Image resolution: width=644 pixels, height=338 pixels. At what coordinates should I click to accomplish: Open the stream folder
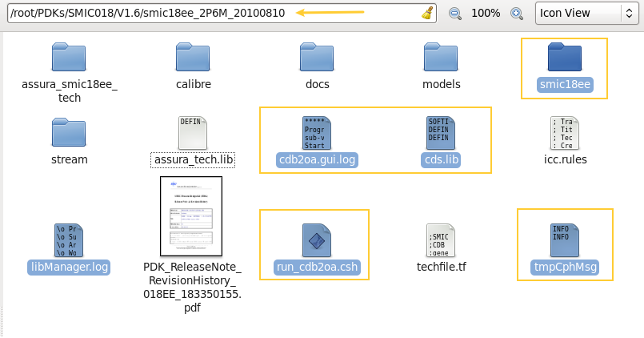click(x=69, y=132)
